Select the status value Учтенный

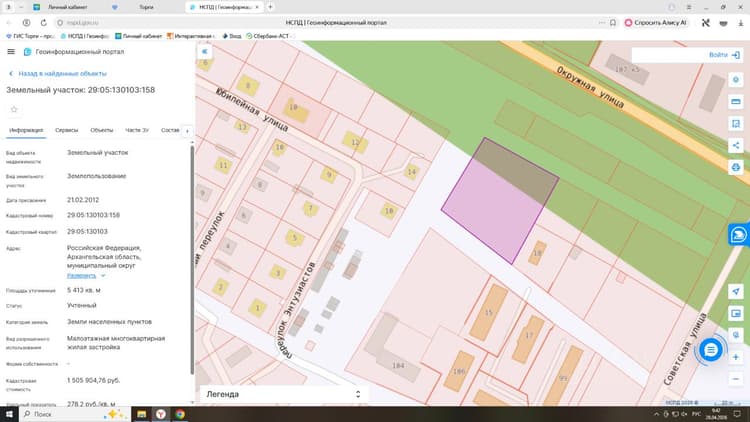[82, 305]
